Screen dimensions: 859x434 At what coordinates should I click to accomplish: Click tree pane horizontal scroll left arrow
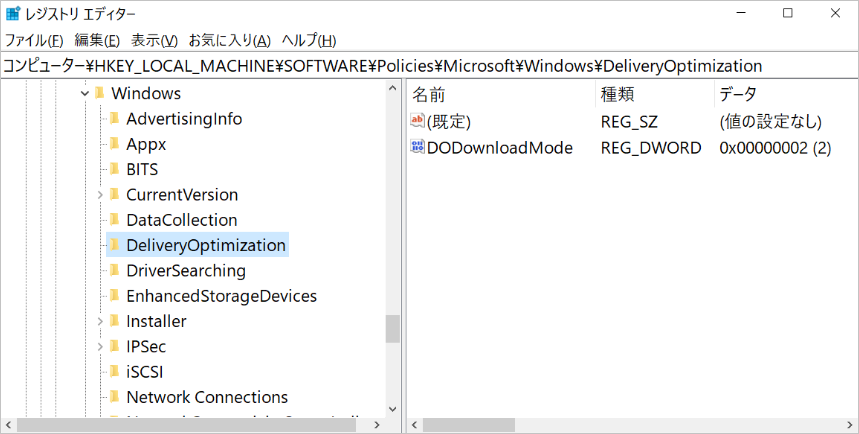click(8, 425)
